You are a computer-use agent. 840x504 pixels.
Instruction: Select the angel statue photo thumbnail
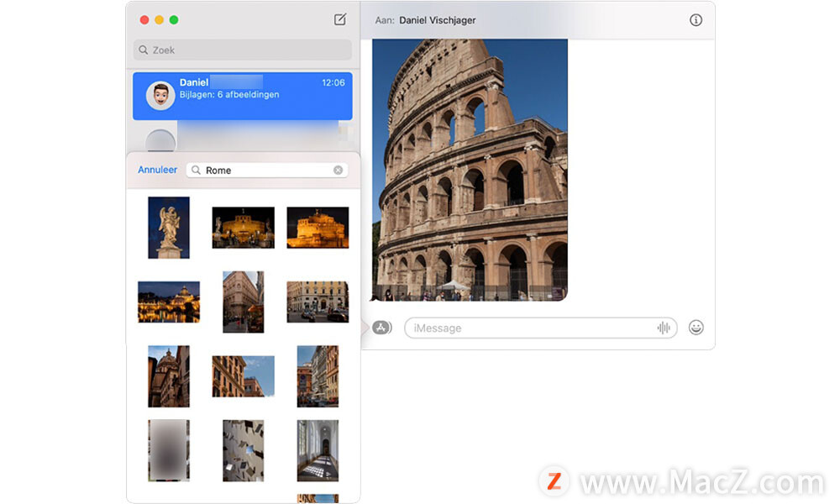pos(169,228)
